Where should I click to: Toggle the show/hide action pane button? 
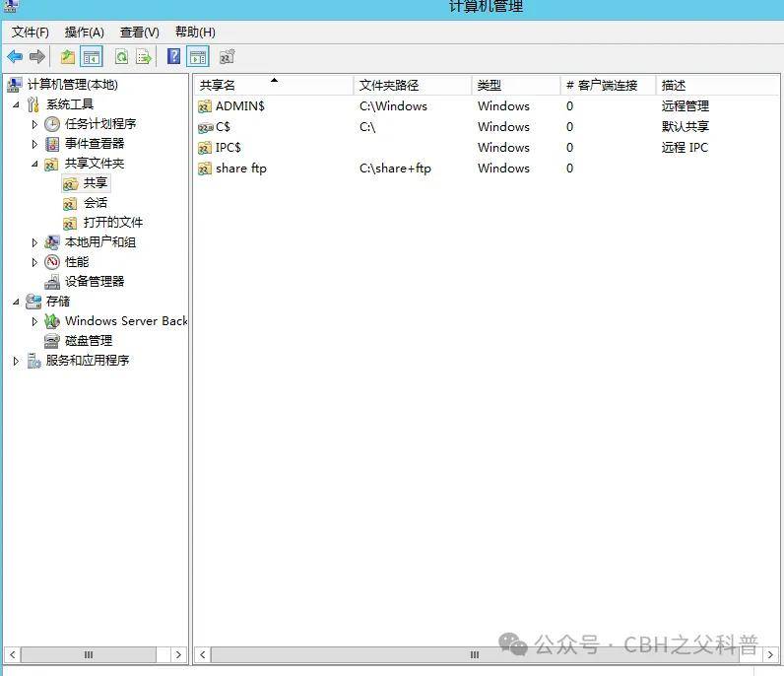click(198, 57)
